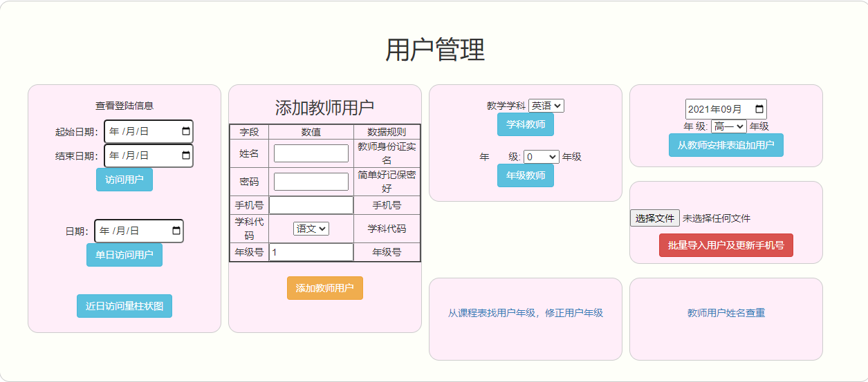Click the 单日访问用户 button
The height and width of the screenshot is (382, 868).
(124, 255)
